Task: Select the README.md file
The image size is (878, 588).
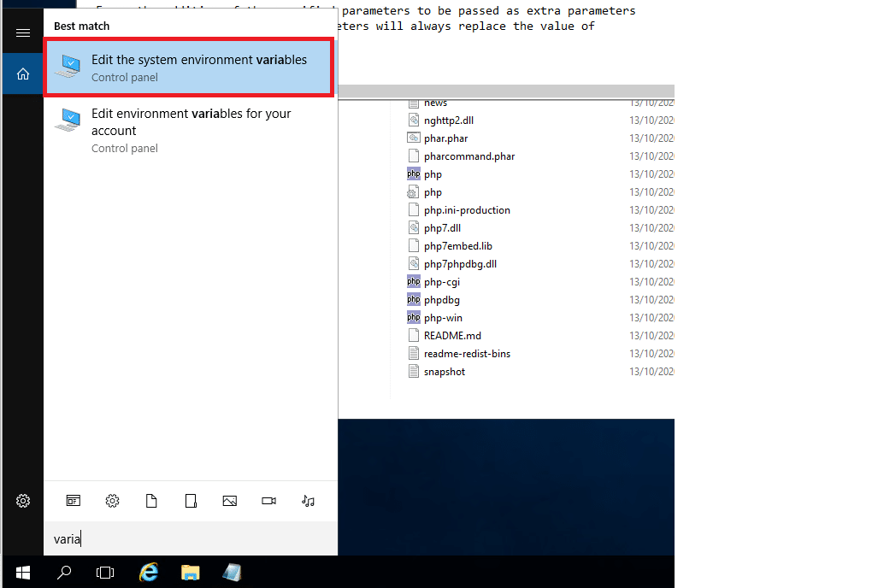Action: [452, 336]
